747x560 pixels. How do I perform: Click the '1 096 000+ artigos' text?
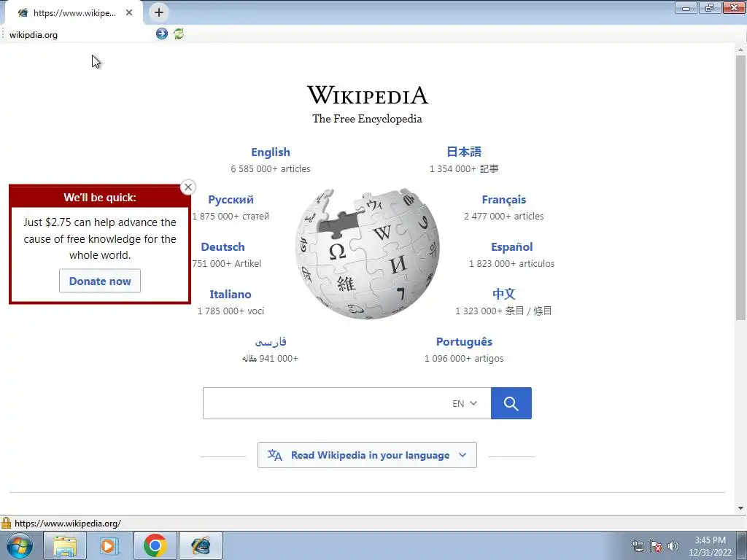point(464,359)
